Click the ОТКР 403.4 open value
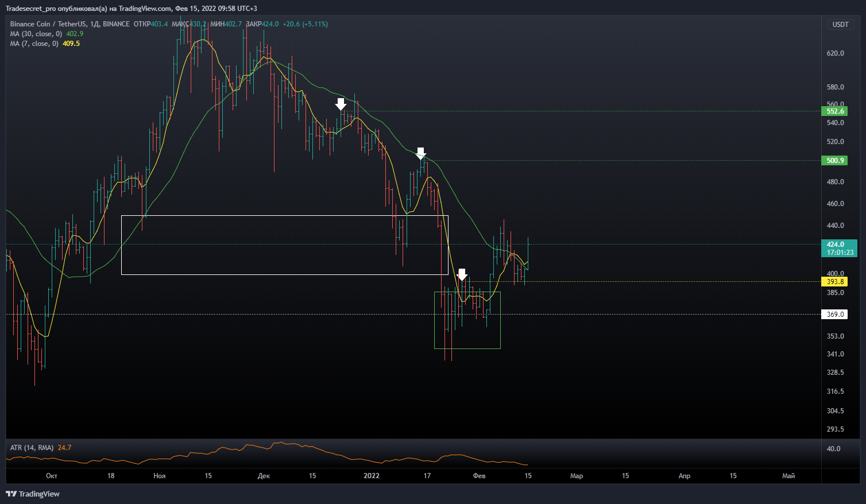 (150, 24)
